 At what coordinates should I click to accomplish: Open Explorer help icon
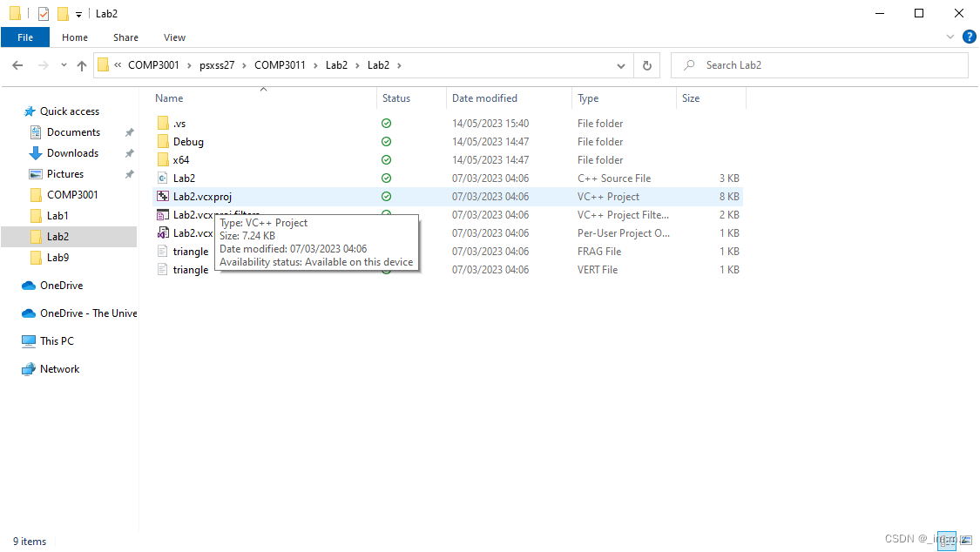[969, 37]
